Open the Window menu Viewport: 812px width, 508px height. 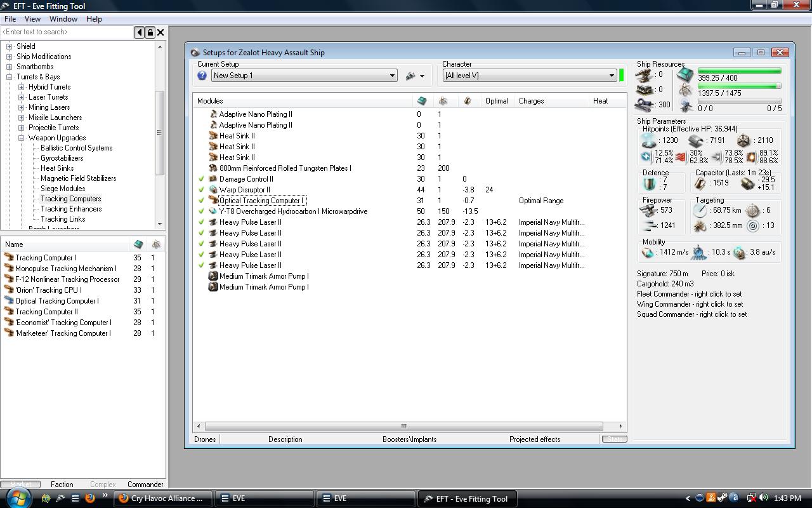[63, 19]
